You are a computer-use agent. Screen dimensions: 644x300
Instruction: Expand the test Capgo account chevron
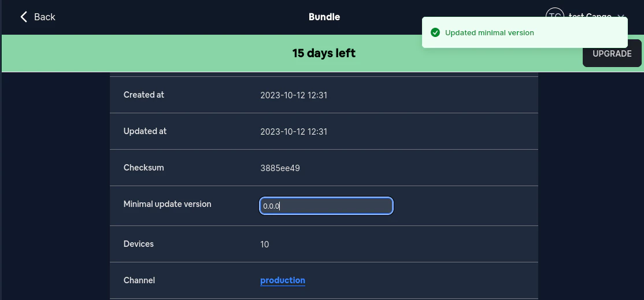(x=621, y=16)
